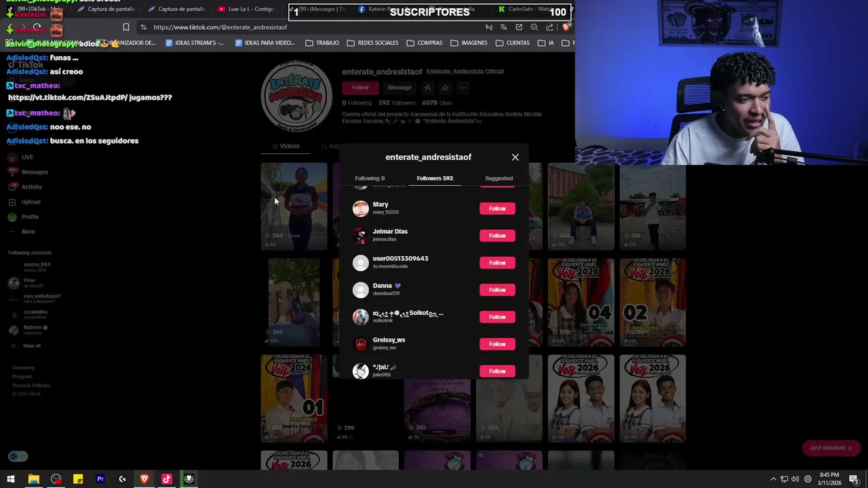Switch to the Following 0 tab
Screen dimensions: 868x488
click(370, 178)
